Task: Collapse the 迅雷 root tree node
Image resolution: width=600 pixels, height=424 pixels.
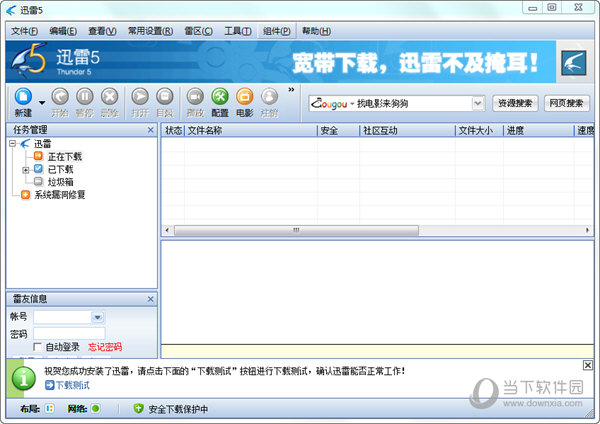Action: (x=13, y=144)
